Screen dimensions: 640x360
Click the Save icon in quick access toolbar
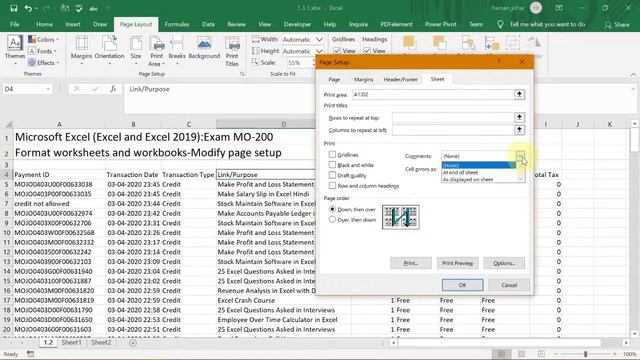tap(13, 8)
